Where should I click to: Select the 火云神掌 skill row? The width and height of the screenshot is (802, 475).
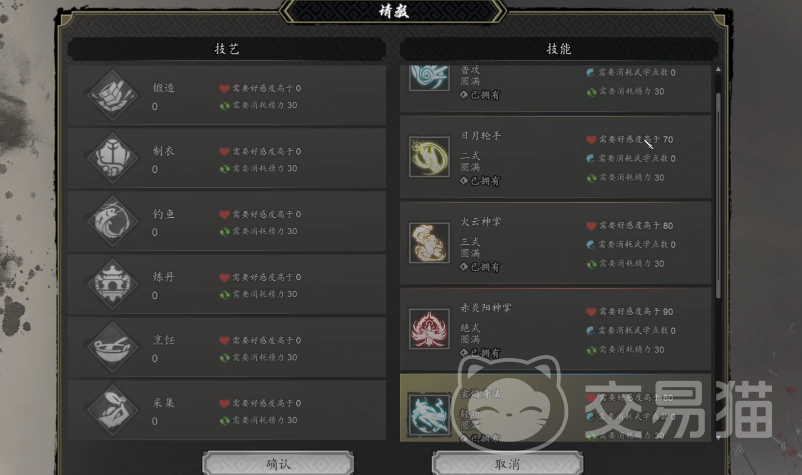[555, 243]
